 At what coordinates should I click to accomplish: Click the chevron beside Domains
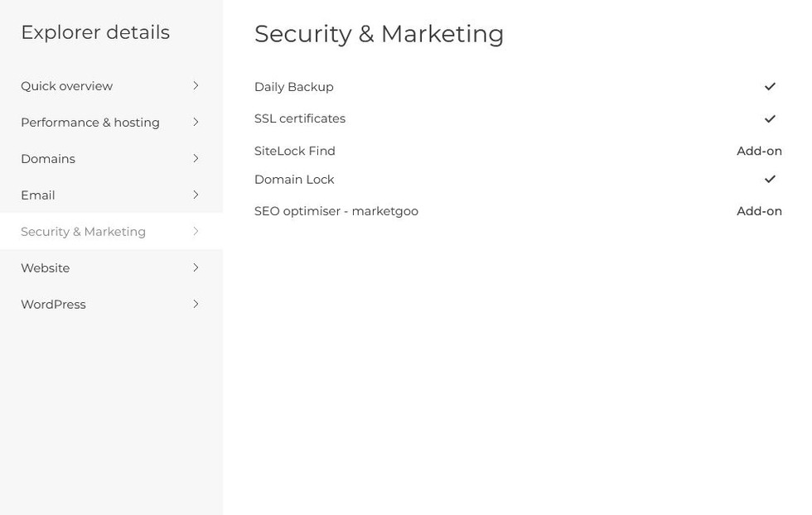pos(196,159)
